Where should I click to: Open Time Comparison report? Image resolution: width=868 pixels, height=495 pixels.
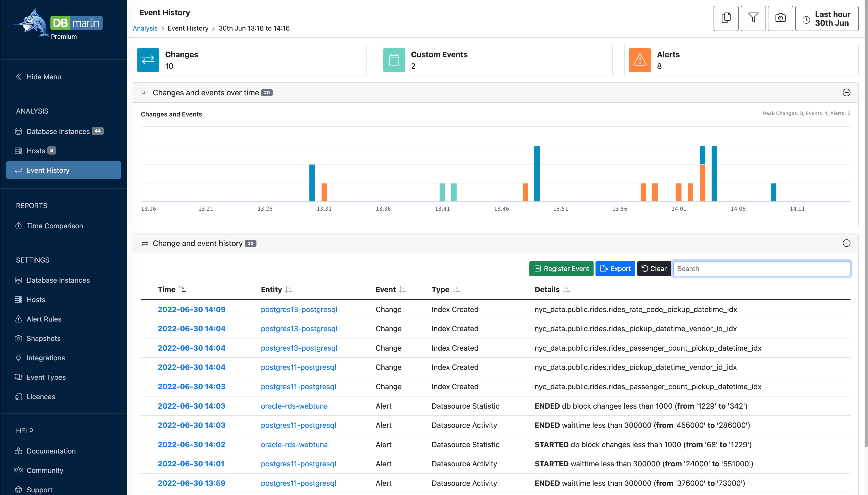pos(54,226)
